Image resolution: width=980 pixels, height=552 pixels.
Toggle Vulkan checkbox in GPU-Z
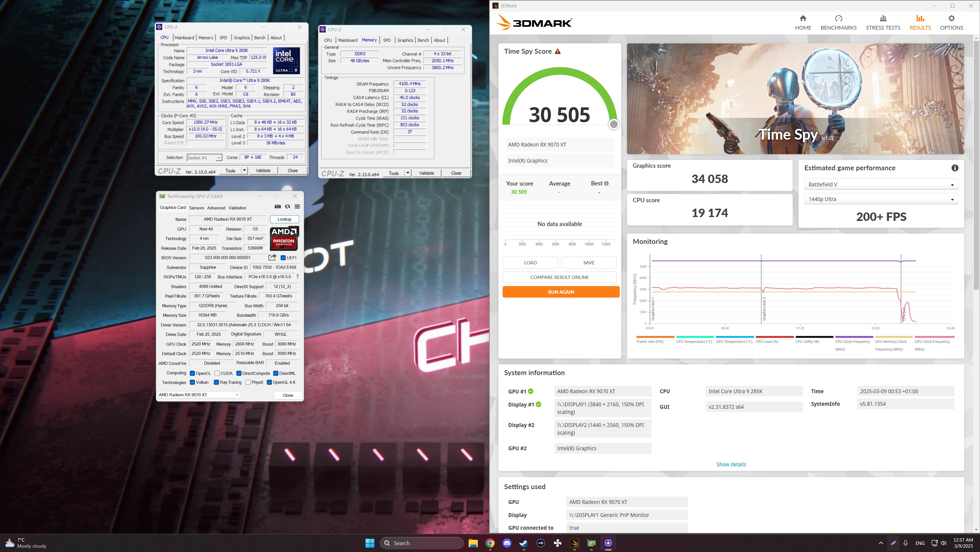(x=193, y=382)
